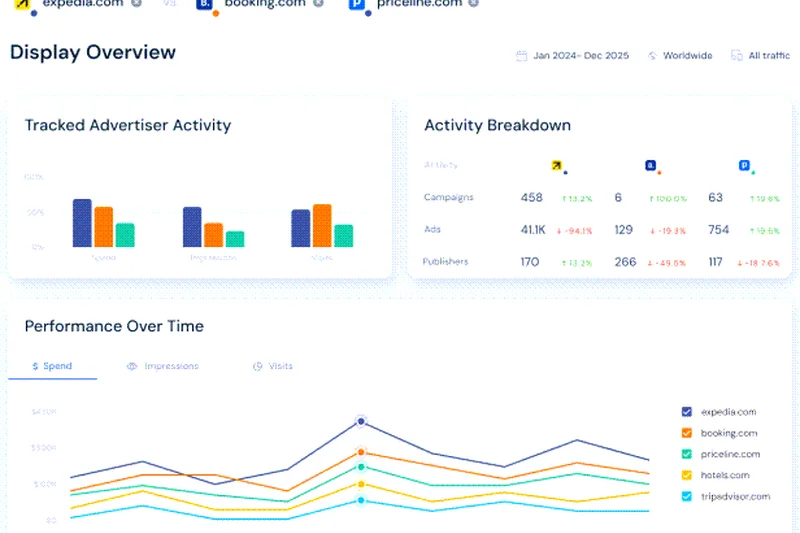This screenshot has height=533, width=800.
Task: Click the Performance Over Time title
Action: [x=114, y=326]
